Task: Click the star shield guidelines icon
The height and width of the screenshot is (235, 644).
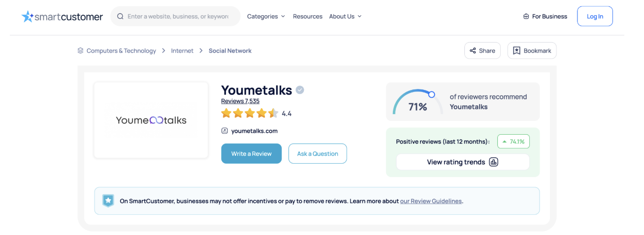Action: (x=108, y=201)
